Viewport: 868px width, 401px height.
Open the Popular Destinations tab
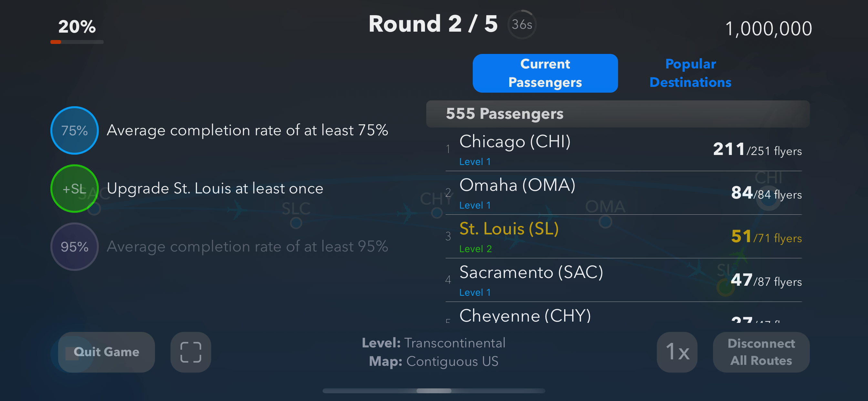point(690,73)
